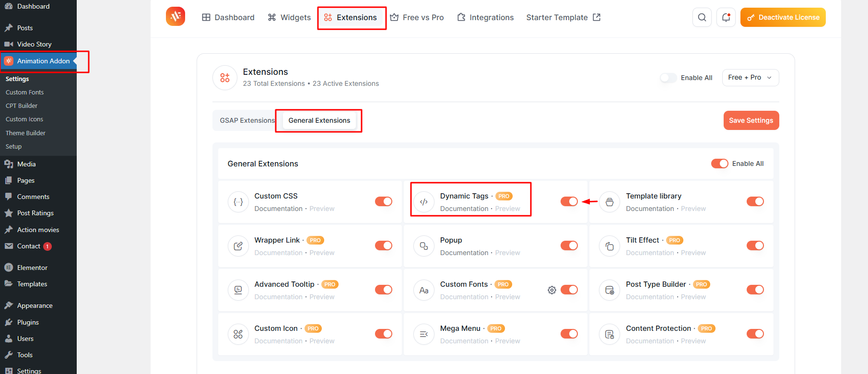
Task: Select Animation Addon in the sidebar
Action: [38, 61]
